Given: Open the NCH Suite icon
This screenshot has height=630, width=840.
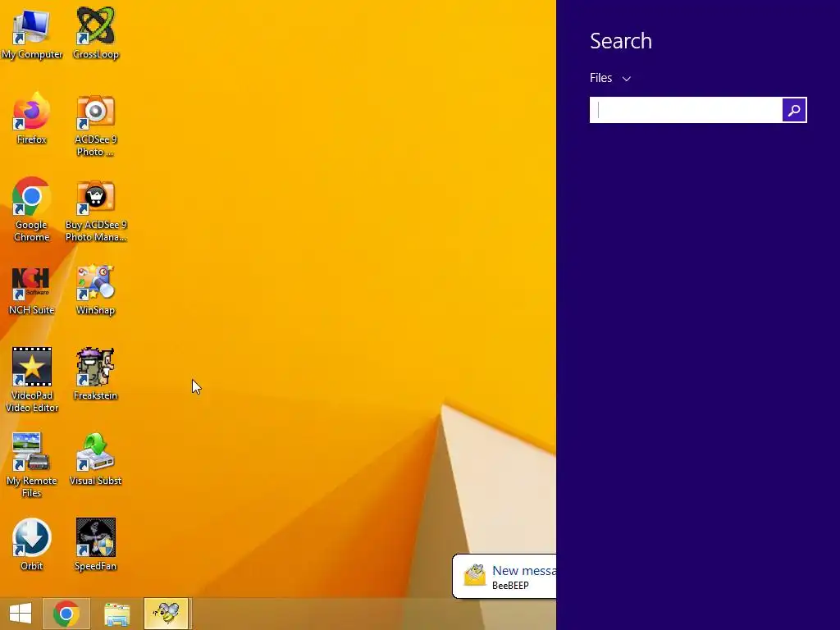Looking at the screenshot, I should pyautogui.click(x=32, y=290).
